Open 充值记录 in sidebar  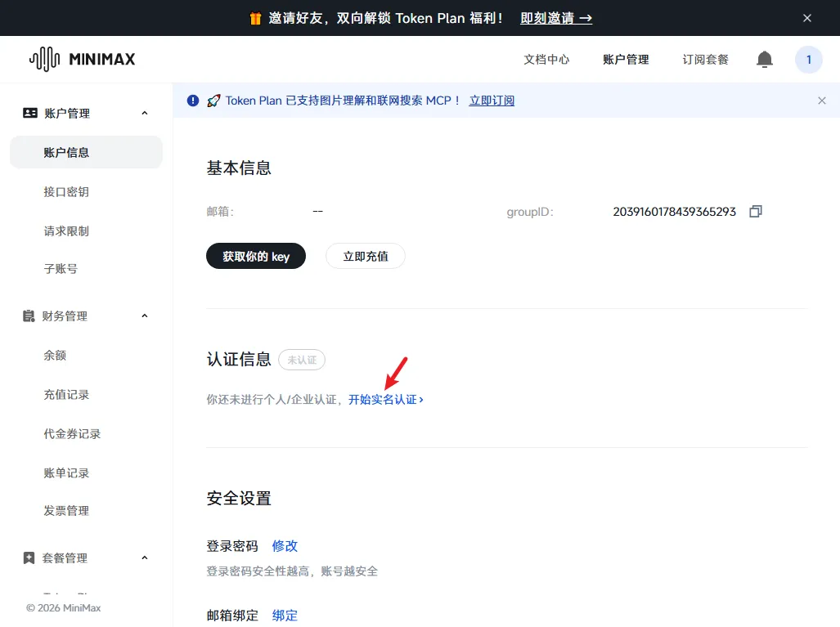coord(66,395)
